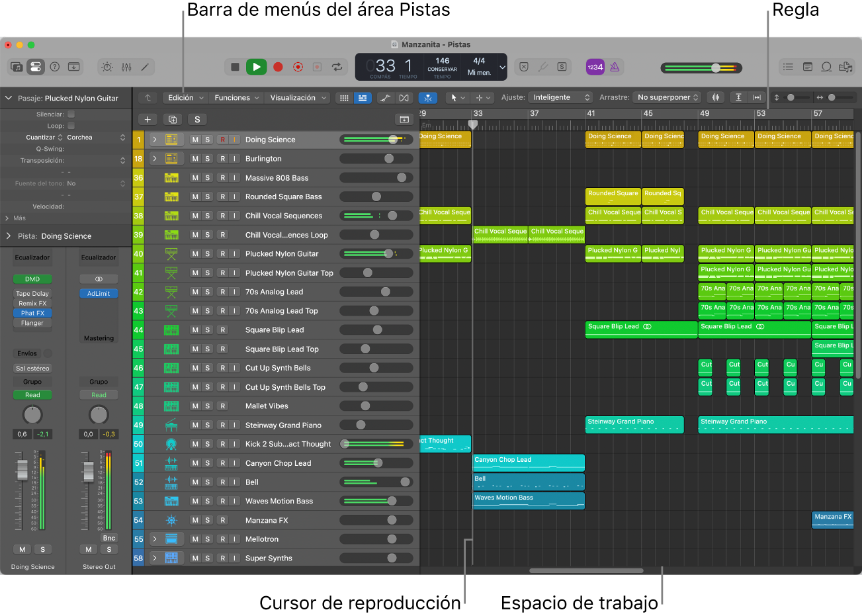Open the Mixer from the control bar
862x616 pixels.
[x=126, y=67]
